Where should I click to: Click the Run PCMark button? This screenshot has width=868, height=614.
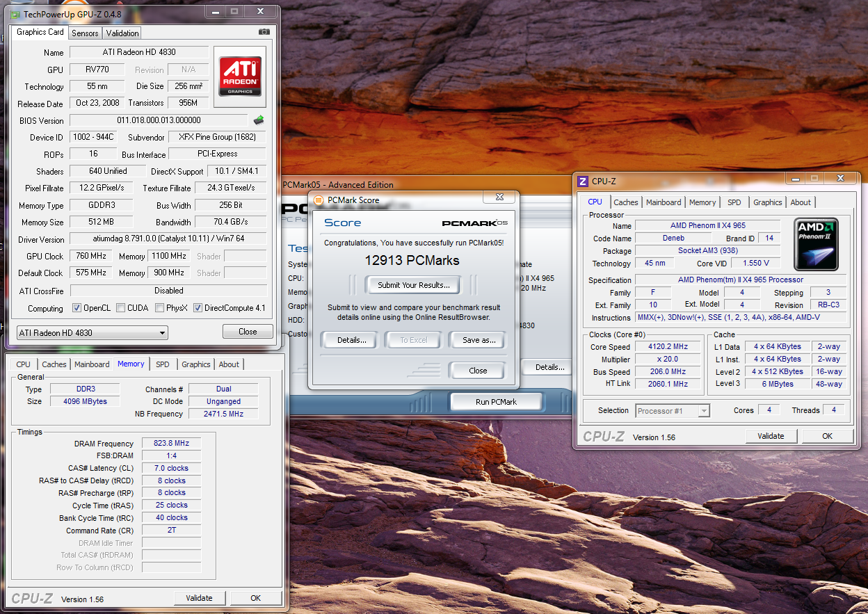pyautogui.click(x=496, y=402)
